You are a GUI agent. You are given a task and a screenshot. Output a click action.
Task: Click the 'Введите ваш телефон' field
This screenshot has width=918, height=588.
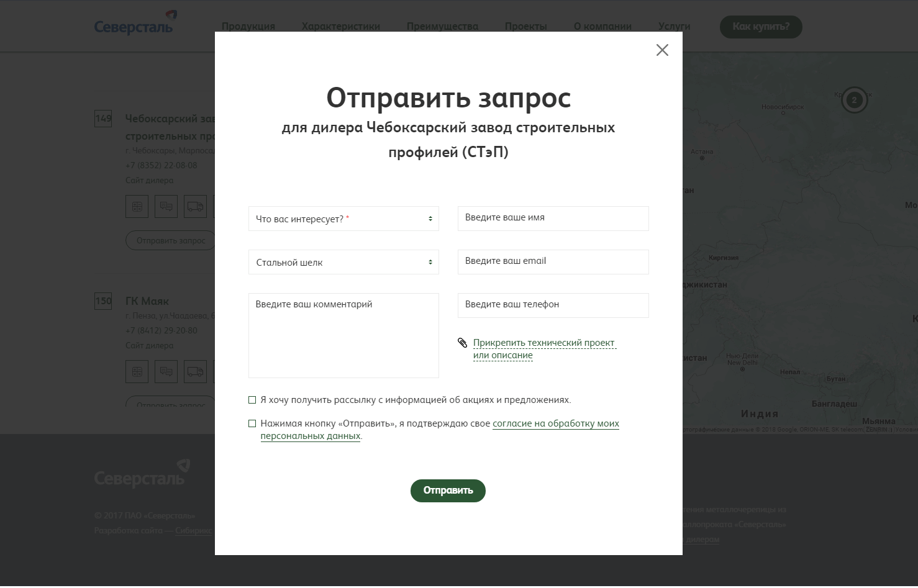553,305
